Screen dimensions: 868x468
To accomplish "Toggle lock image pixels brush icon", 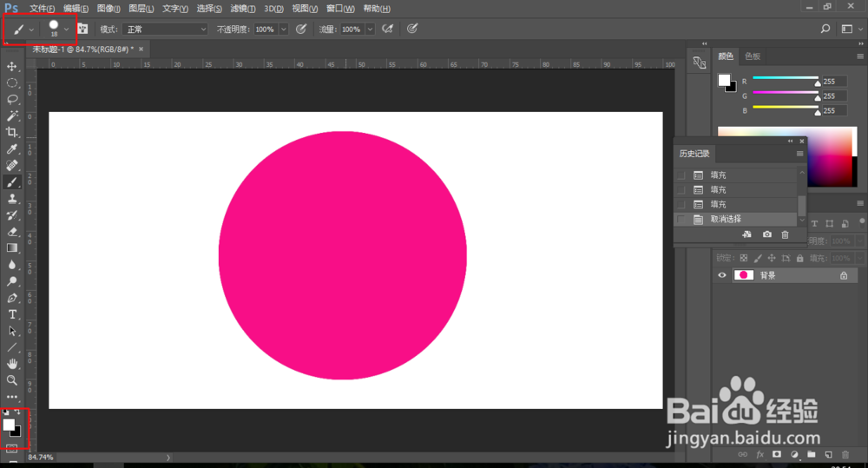I will 757,258.
